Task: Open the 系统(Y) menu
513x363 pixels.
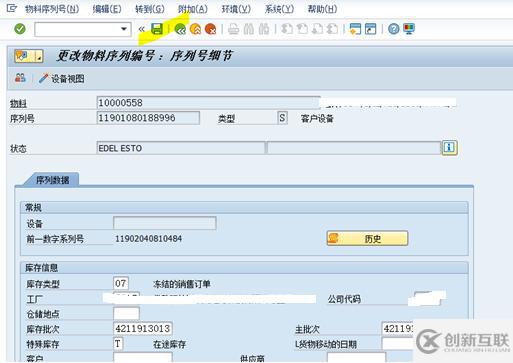Action: click(x=279, y=9)
